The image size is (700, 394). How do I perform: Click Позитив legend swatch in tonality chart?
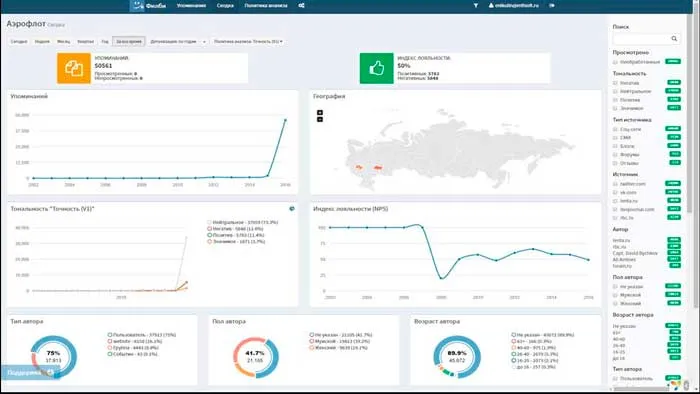[x=209, y=235]
